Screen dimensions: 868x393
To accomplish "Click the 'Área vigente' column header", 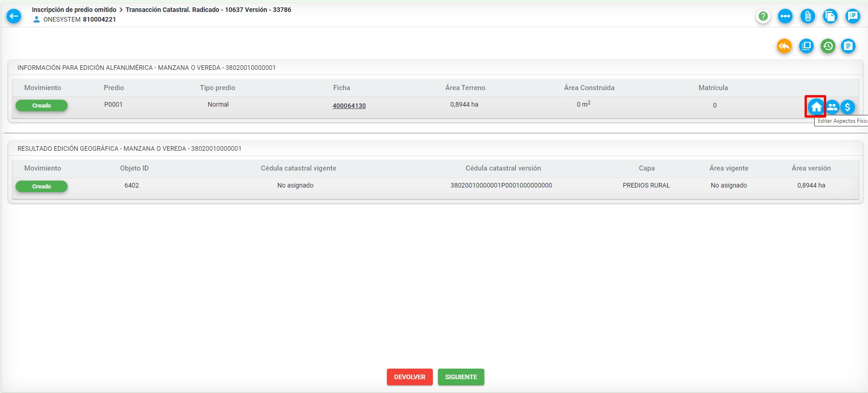I will click(729, 168).
